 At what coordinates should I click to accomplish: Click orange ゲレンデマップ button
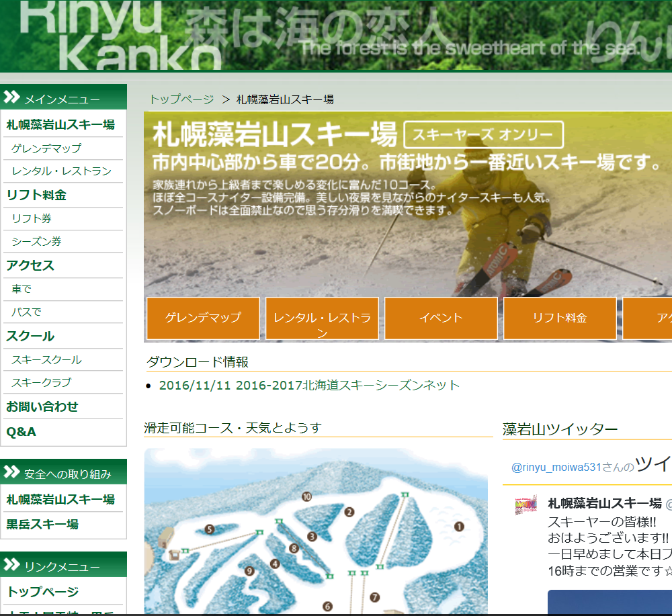pos(203,318)
